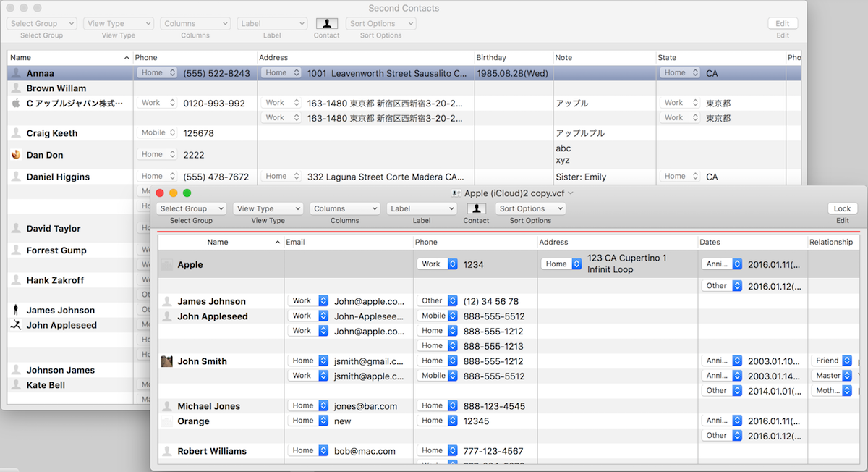Click the birthday 1985.08.28(Wed) cell
The image size is (868, 472).
[513, 73]
